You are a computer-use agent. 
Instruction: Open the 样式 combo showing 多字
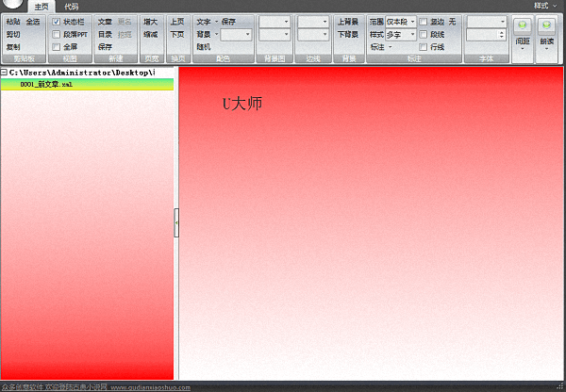click(401, 35)
